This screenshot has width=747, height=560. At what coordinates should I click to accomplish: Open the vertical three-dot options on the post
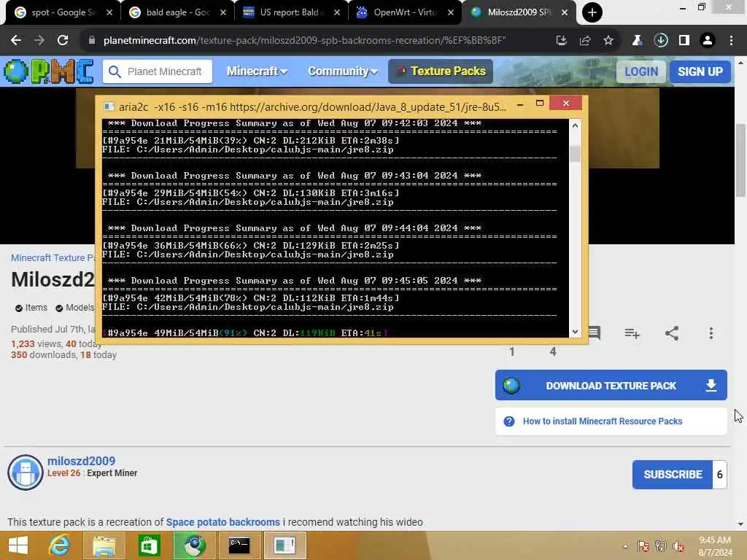pyautogui.click(x=711, y=332)
